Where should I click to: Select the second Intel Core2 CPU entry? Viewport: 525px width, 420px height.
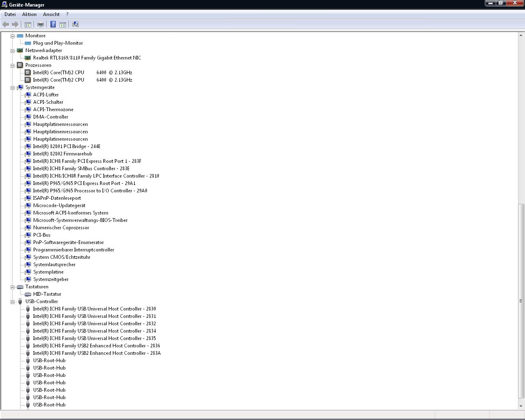82,80
